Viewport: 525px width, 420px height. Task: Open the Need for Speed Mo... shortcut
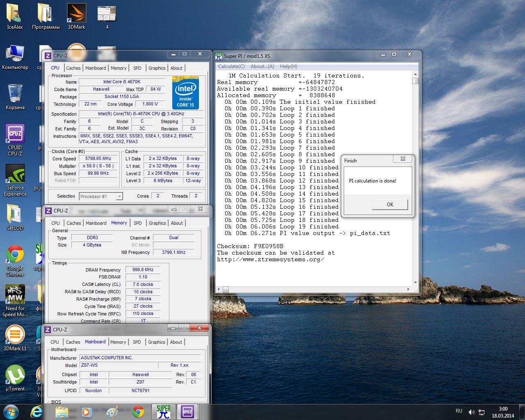[x=15, y=301]
